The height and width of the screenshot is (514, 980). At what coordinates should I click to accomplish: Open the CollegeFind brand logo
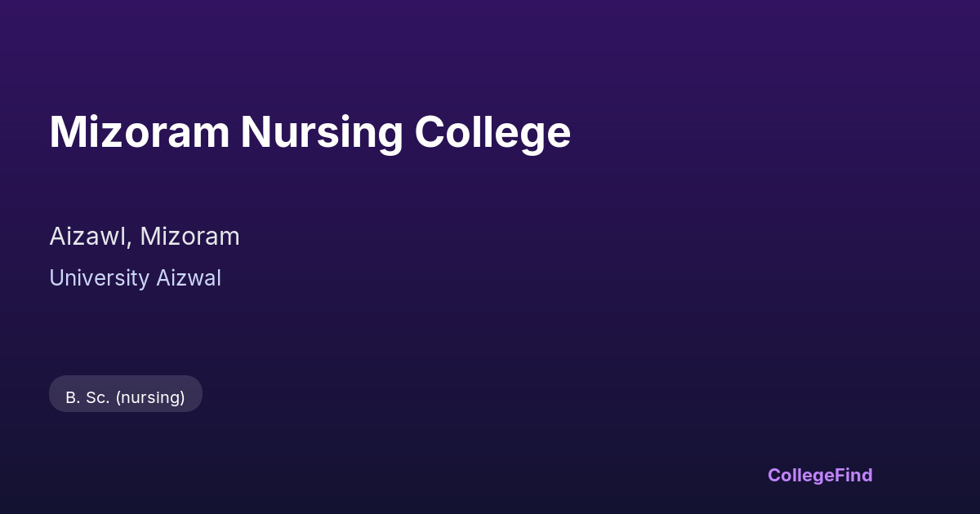coord(820,475)
